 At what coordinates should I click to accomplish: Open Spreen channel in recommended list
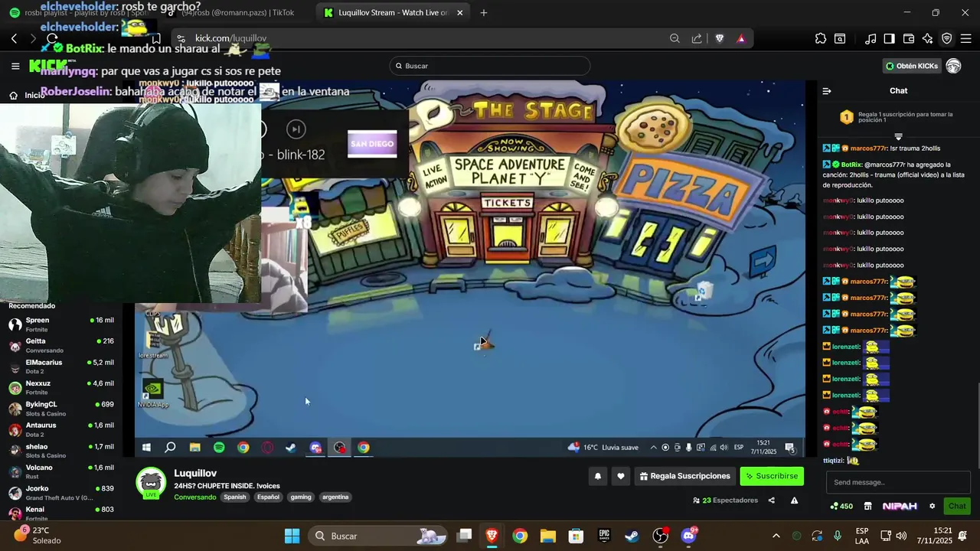pyautogui.click(x=61, y=324)
